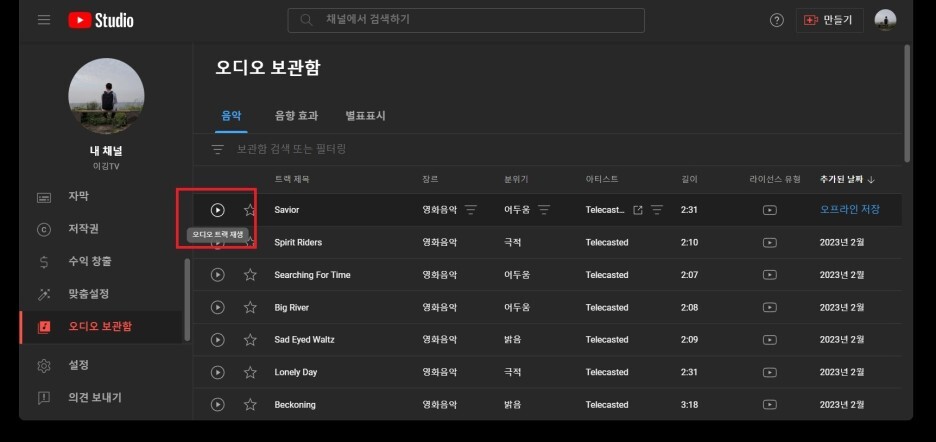
Task: Click the library filter icon
Action: click(x=218, y=149)
